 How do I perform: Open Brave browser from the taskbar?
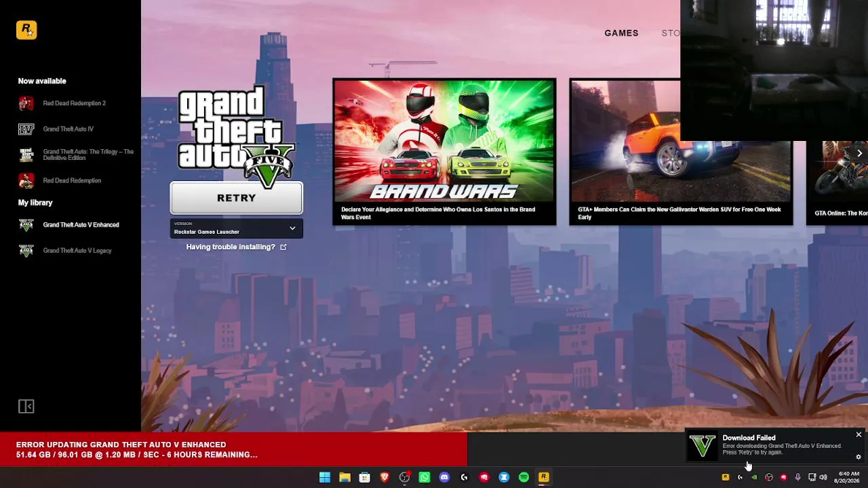(x=384, y=477)
